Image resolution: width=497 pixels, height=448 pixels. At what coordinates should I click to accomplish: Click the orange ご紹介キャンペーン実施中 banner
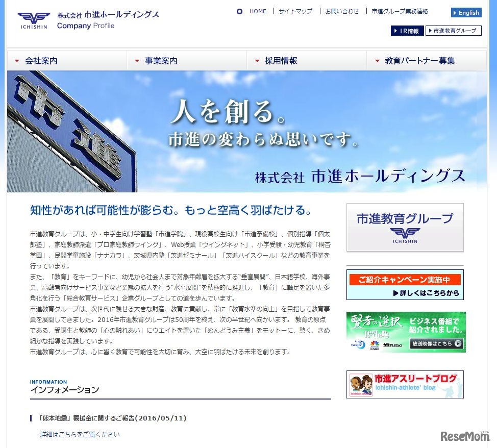point(405,279)
